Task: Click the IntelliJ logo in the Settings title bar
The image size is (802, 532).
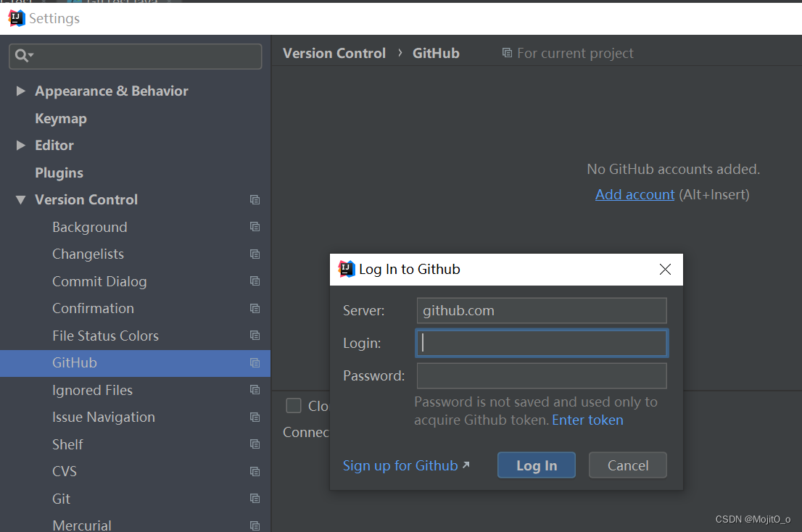Action: tap(17, 18)
